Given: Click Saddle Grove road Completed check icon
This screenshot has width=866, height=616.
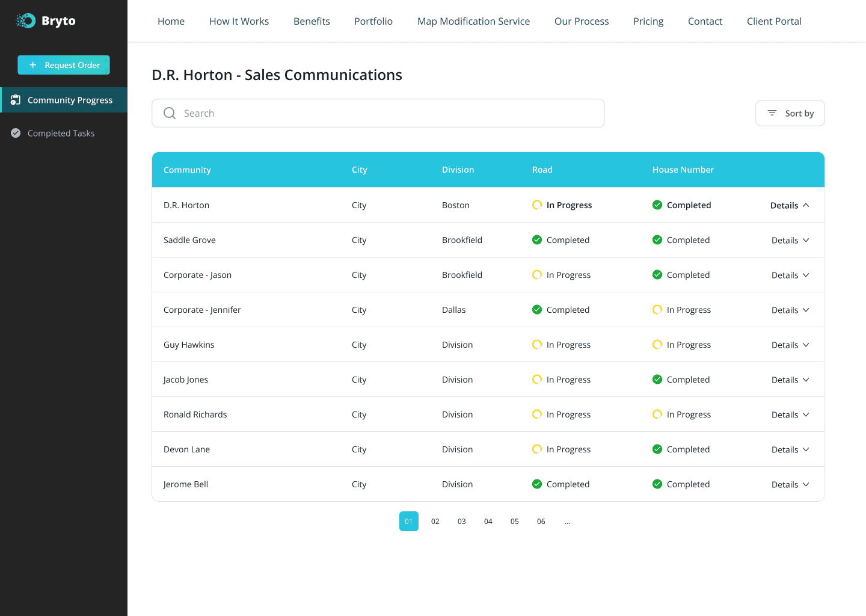Looking at the screenshot, I should coord(537,240).
